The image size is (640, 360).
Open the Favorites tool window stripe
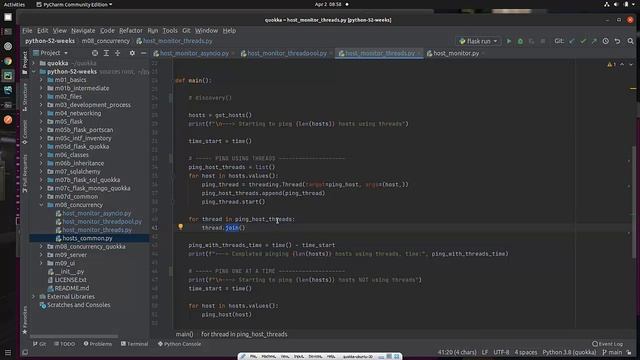(x=25, y=320)
